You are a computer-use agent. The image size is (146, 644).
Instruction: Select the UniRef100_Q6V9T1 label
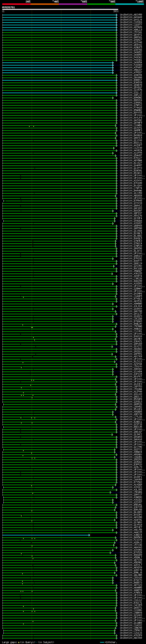(x=131, y=35)
